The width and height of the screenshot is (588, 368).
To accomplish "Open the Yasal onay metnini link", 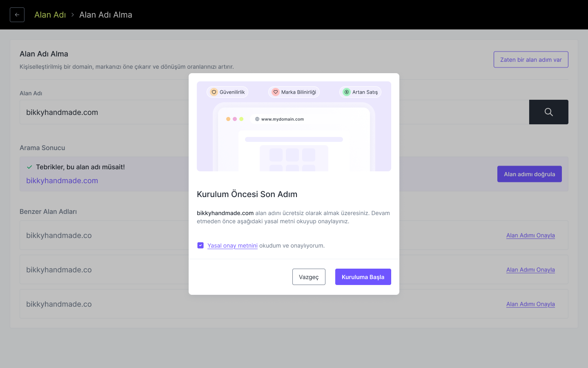I will [x=232, y=246].
